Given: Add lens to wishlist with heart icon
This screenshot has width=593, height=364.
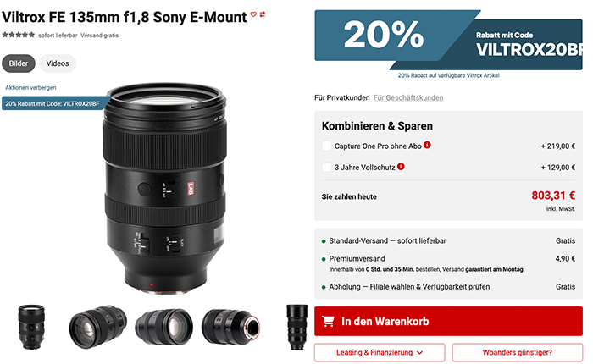Looking at the screenshot, I should click(253, 14).
